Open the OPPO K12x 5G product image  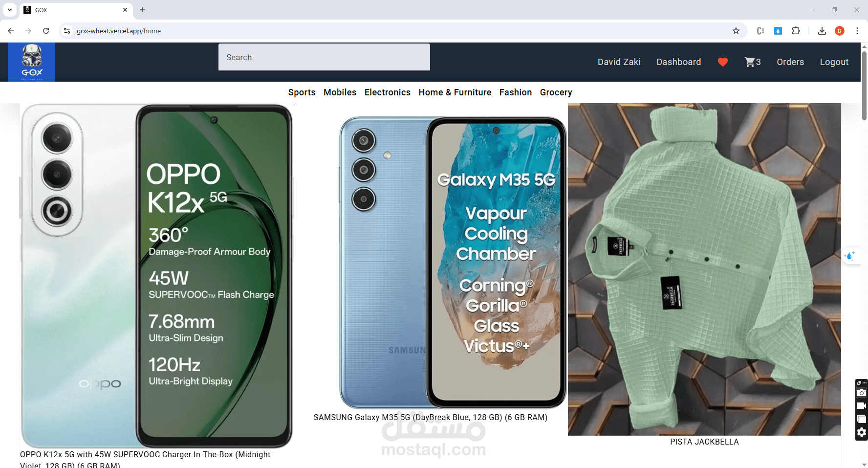click(157, 276)
